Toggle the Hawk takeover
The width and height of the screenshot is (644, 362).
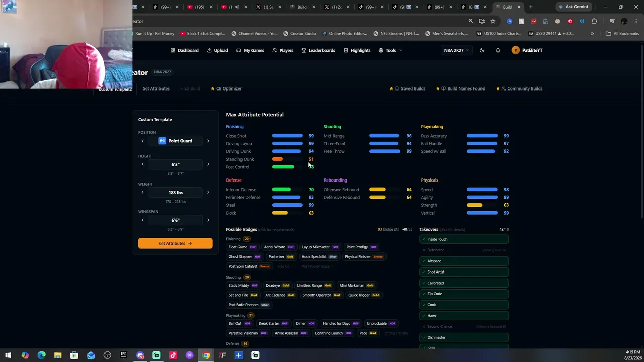click(464, 316)
